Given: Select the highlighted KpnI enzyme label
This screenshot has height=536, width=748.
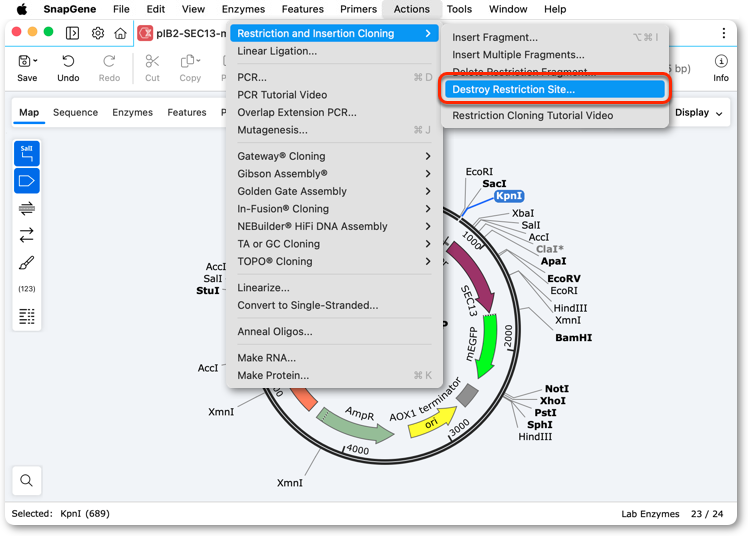Looking at the screenshot, I should pos(509,196).
